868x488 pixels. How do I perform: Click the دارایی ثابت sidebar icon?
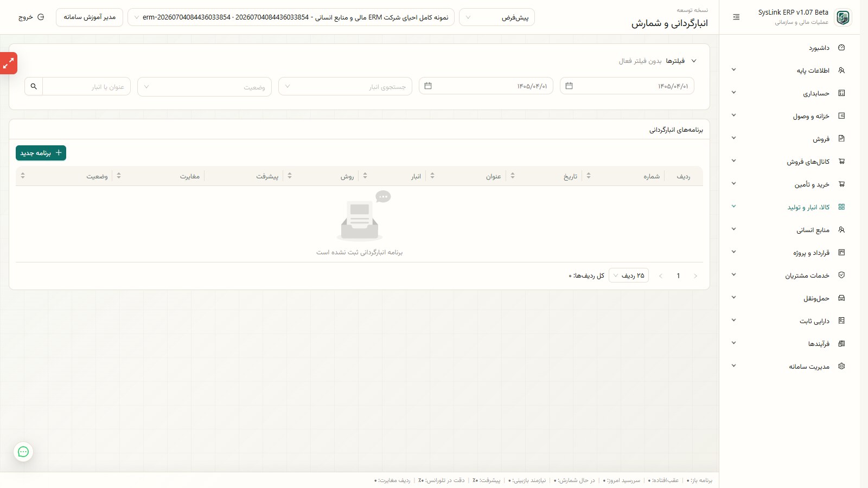tap(841, 321)
